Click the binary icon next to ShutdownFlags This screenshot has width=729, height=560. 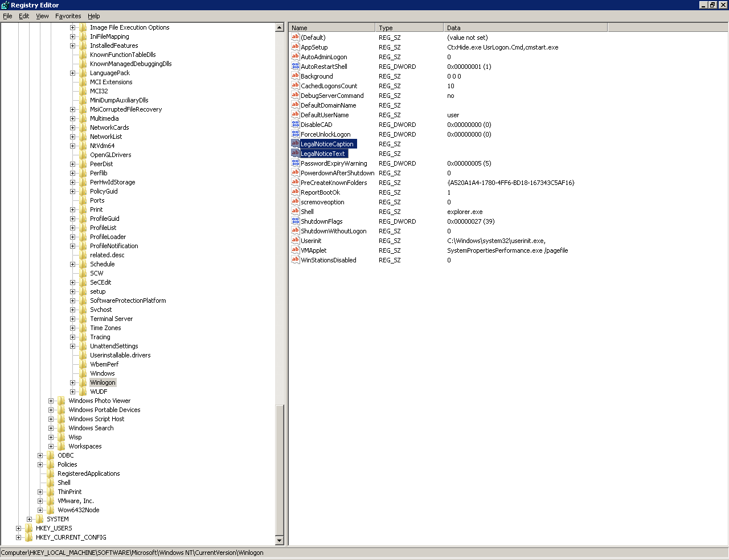coord(295,221)
